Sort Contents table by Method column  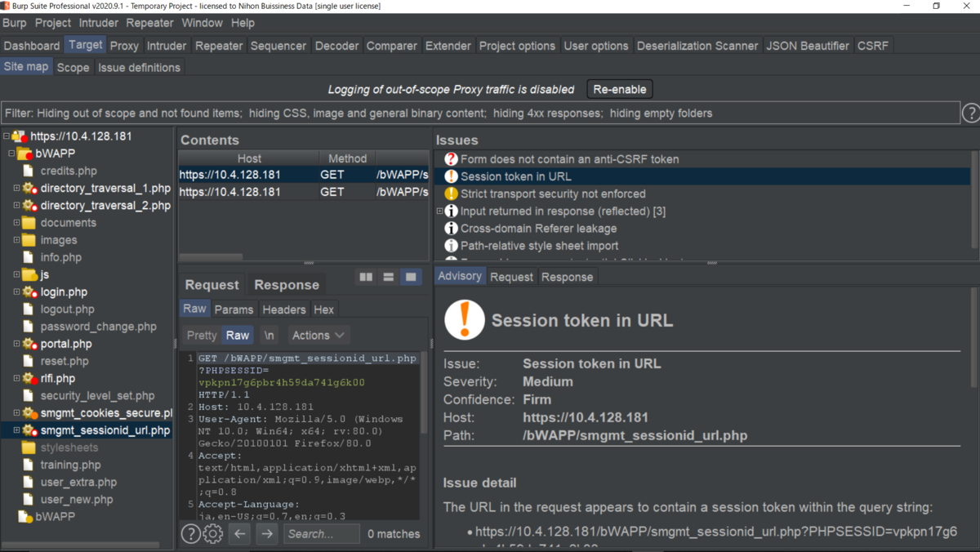click(348, 158)
